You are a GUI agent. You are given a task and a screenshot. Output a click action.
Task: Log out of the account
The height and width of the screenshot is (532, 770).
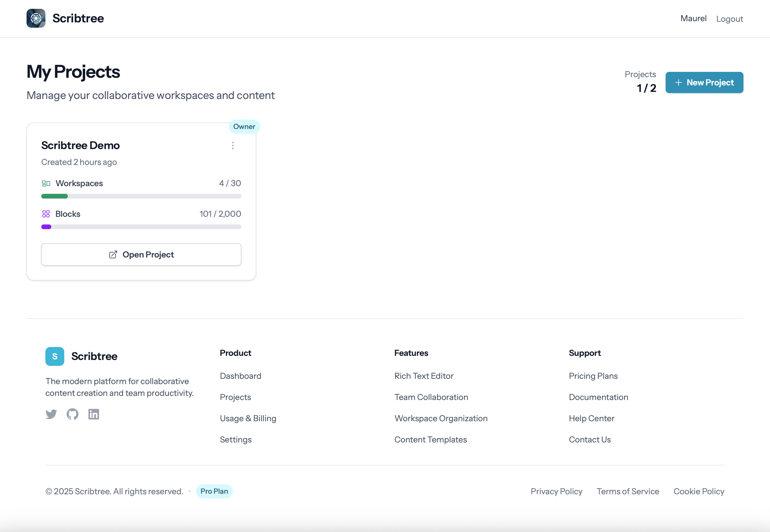[x=730, y=19]
